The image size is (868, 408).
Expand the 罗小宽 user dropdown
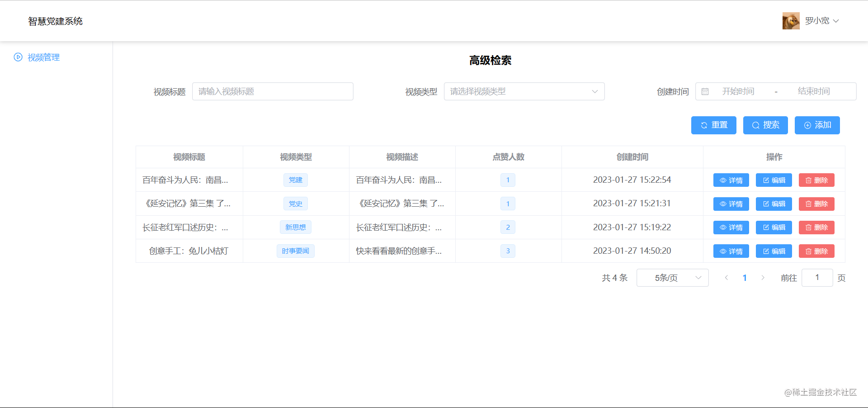821,21
